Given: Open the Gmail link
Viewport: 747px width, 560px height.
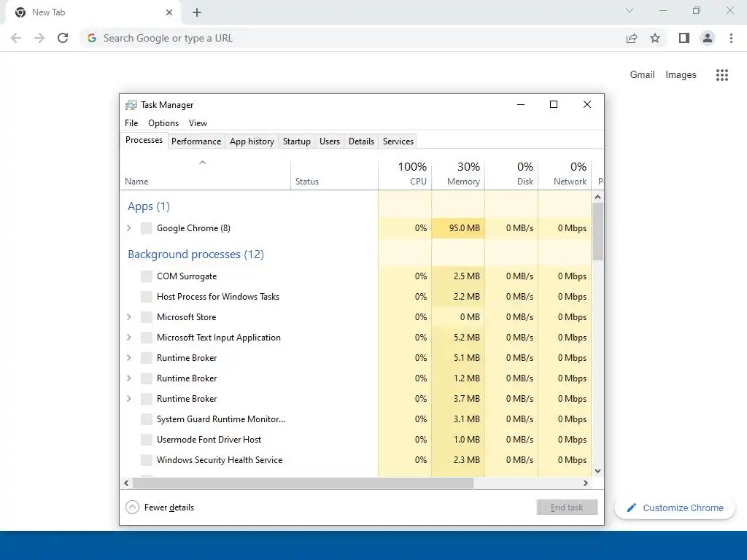Looking at the screenshot, I should click(642, 75).
